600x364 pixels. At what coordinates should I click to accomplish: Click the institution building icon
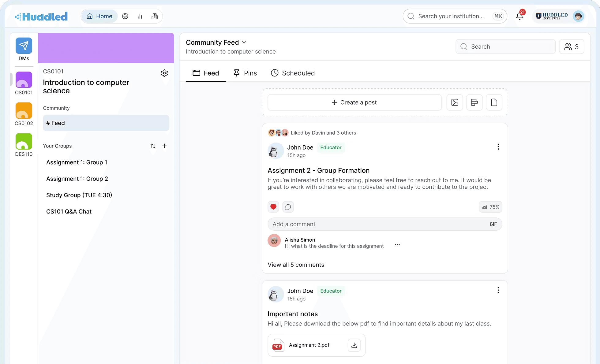coord(155,16)
